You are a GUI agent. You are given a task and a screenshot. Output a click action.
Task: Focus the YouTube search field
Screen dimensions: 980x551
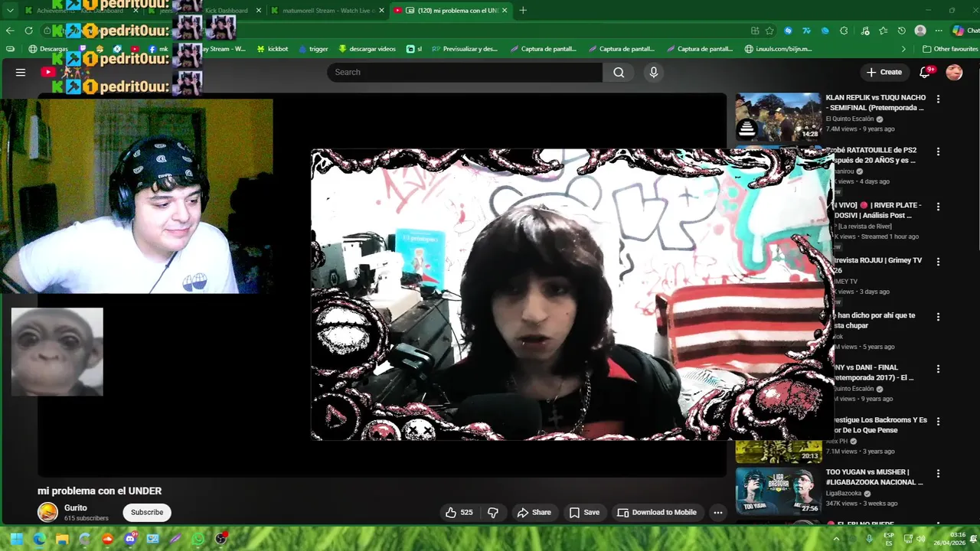pyautogui.click(x=465, y=72)
